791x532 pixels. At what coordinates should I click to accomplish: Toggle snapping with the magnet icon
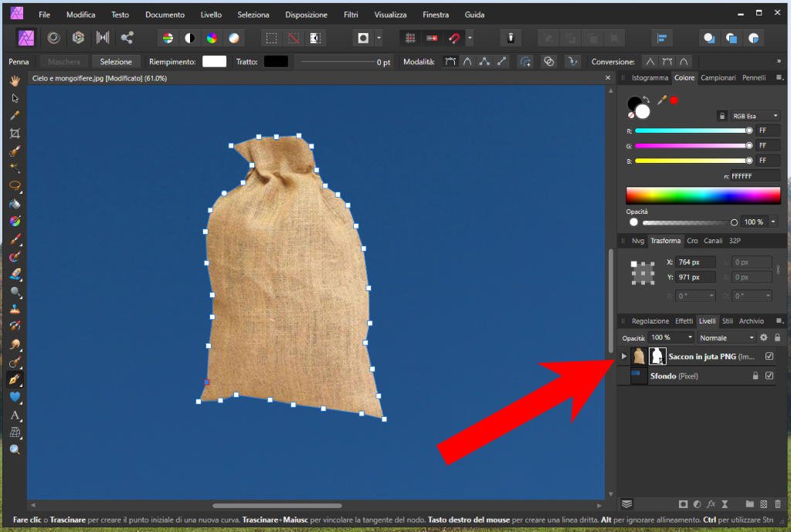click(454, 38)
